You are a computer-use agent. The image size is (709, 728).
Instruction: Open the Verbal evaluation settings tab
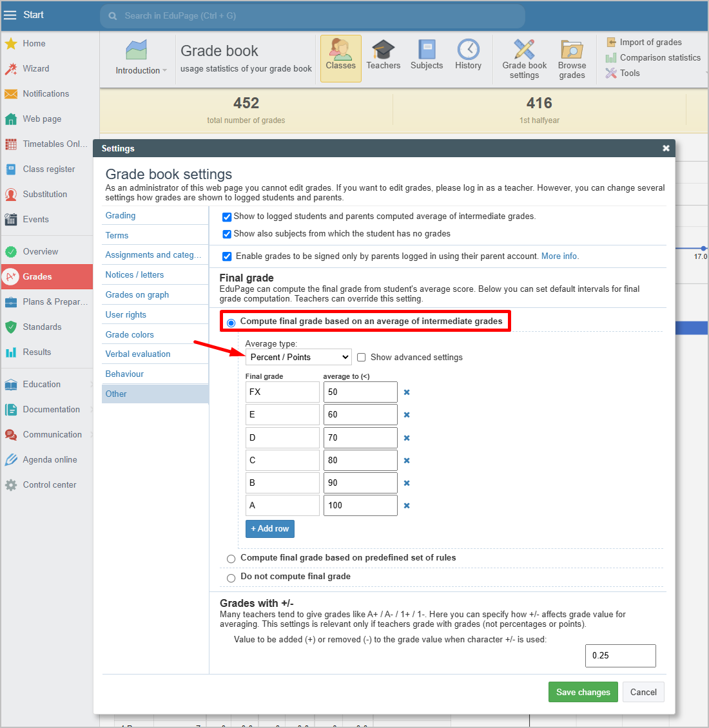(x=138, y=354)
